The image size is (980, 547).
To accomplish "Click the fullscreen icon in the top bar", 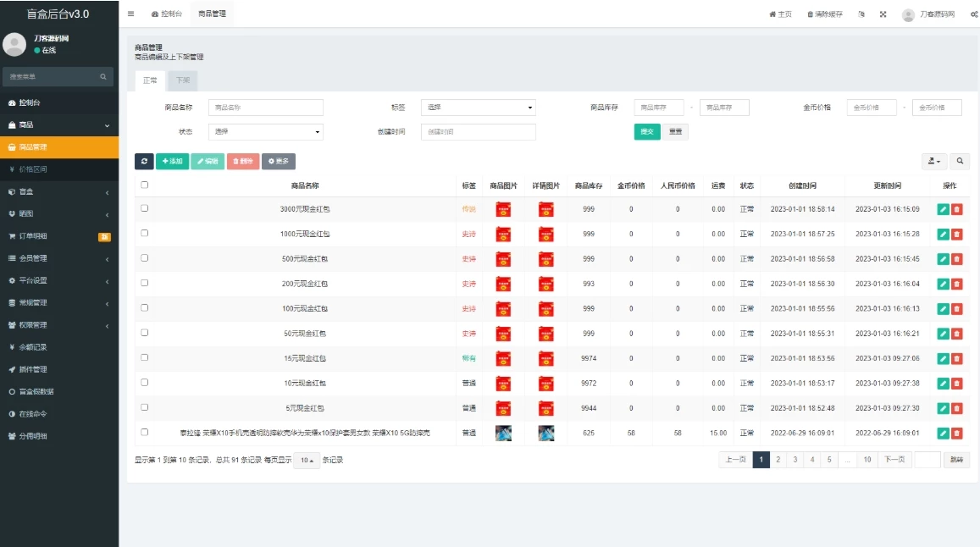I will [x=883, y=14].
